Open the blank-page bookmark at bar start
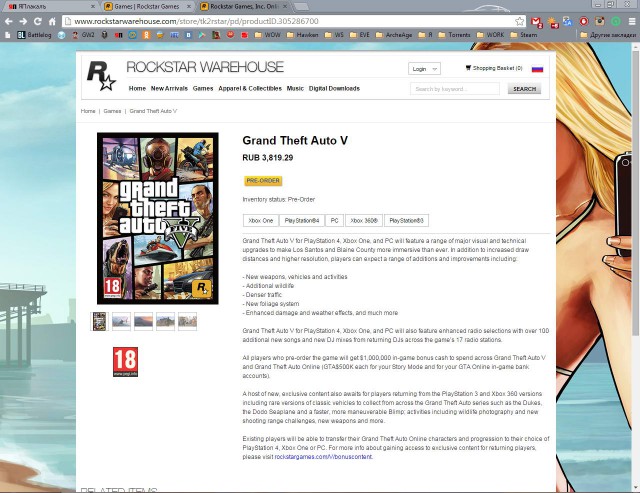Image resolution: width=640 pixels, height=493 pixels. coord(7,35)
